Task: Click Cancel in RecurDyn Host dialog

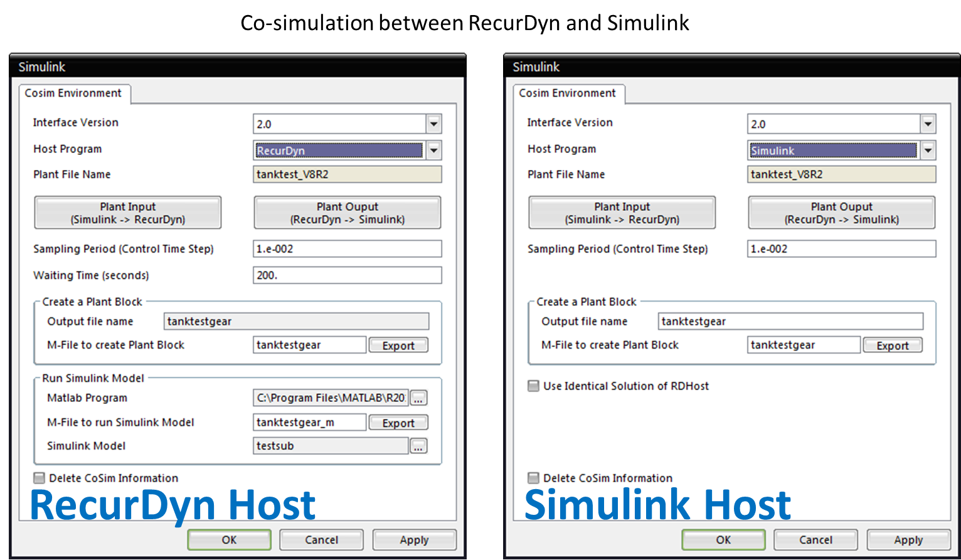Action: pyautogui.click(x=321, y=540)
